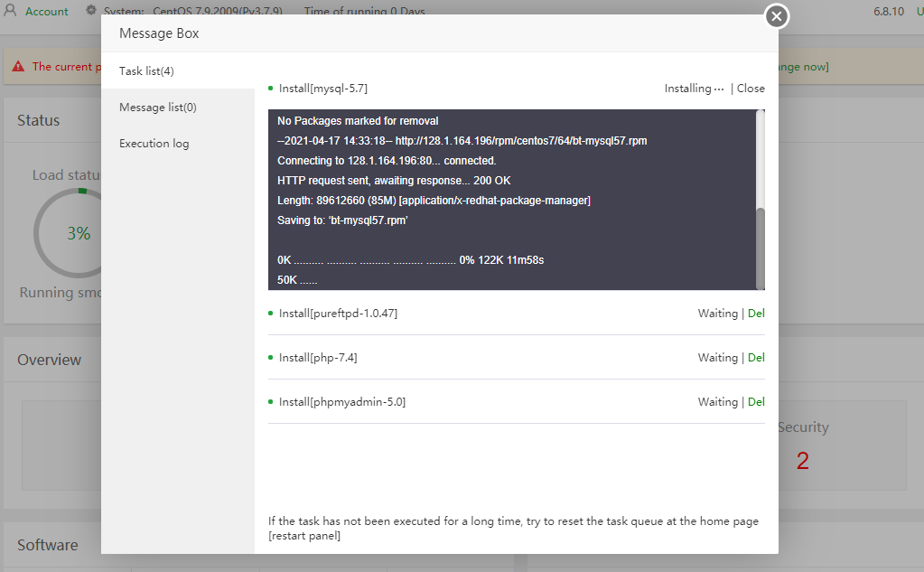
Task: Delete the pureftpd-1.0.47 install task
Action: [x=756, y=314]
